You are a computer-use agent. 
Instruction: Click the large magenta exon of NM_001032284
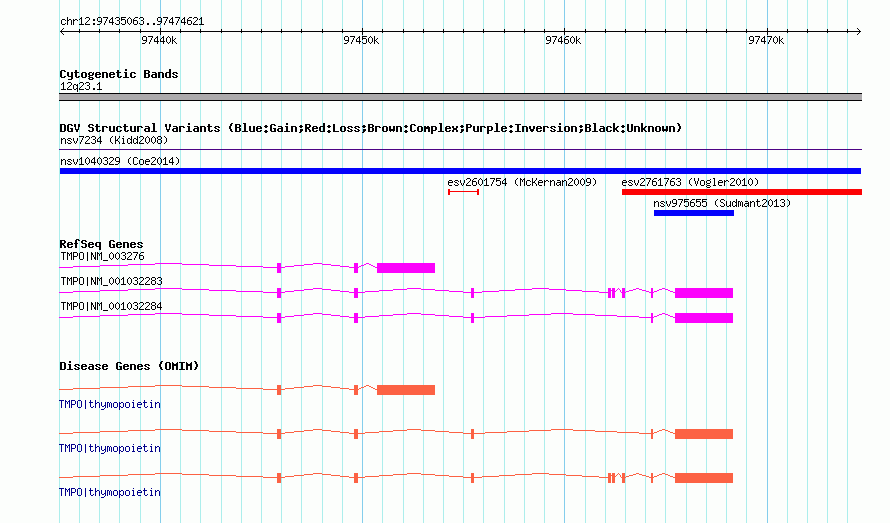[704, 318]
